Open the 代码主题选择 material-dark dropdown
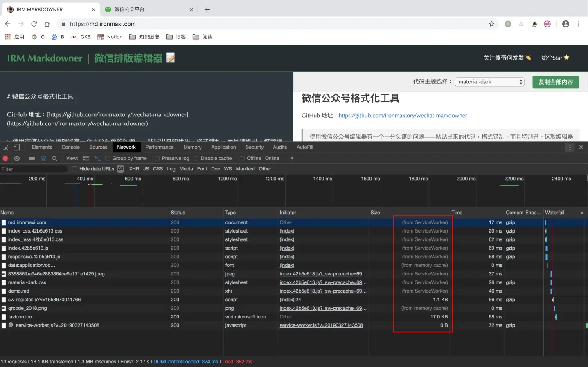The image size is (588, 367). (x=490, y=82)
